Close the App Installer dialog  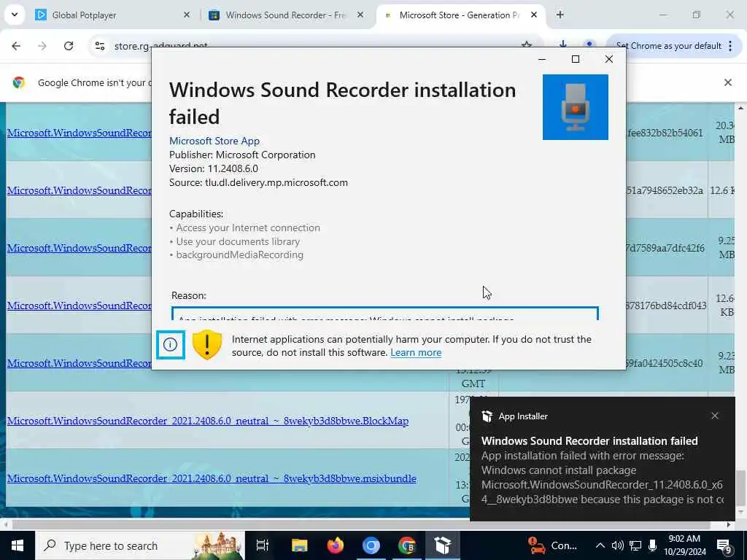point(609,59)
